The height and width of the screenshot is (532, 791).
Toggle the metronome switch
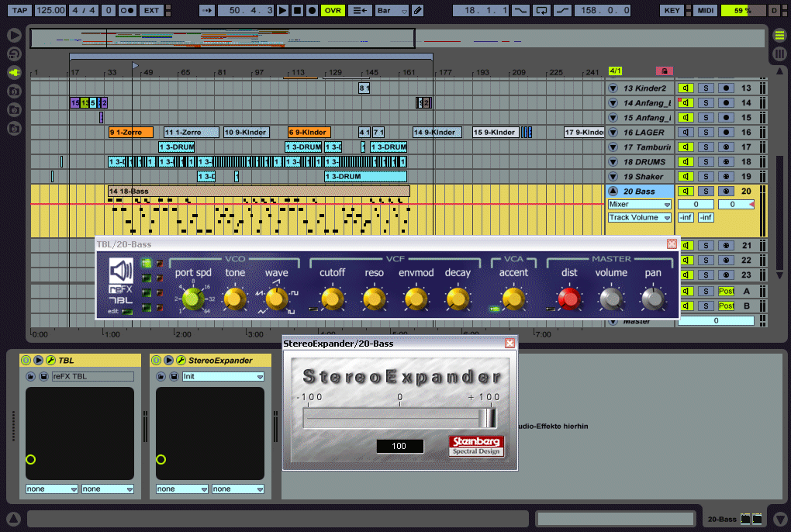pos(126,10)
